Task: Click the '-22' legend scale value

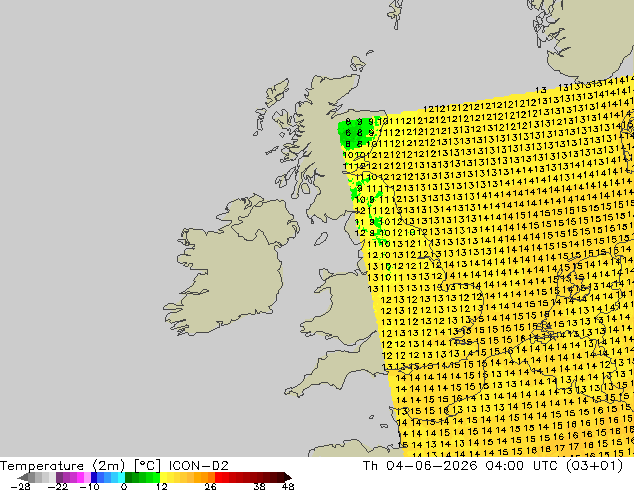Action: point(57,486)
